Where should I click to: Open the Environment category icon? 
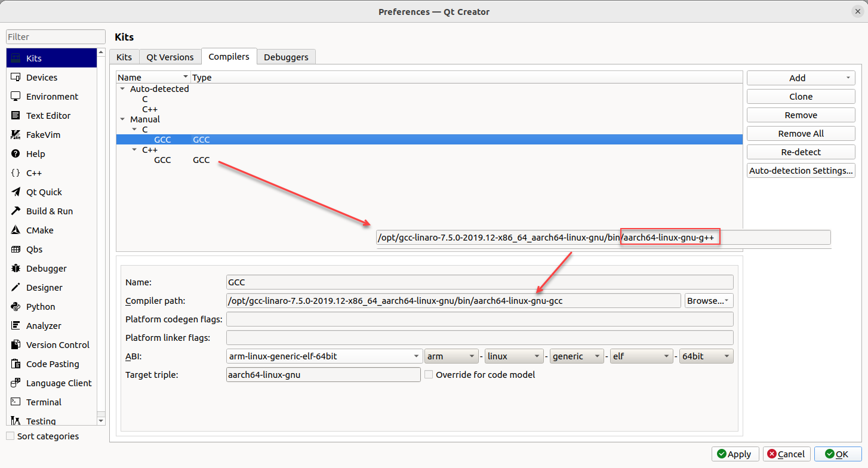[16, 97]
